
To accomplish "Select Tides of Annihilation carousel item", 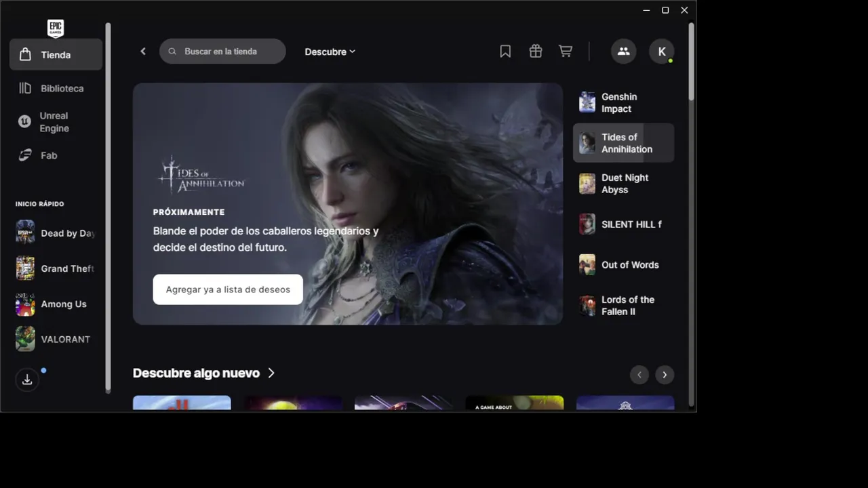I will point(624,143).
